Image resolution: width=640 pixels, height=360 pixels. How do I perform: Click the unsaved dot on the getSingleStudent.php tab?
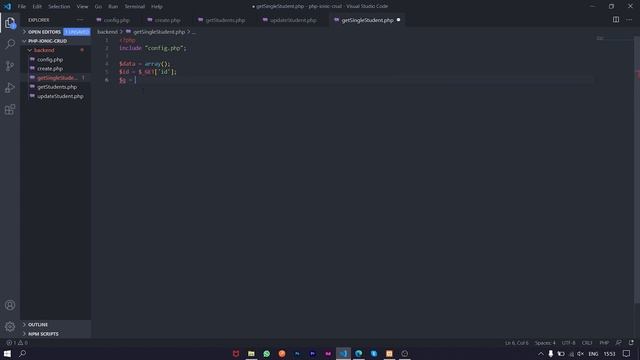coord(398,20)
